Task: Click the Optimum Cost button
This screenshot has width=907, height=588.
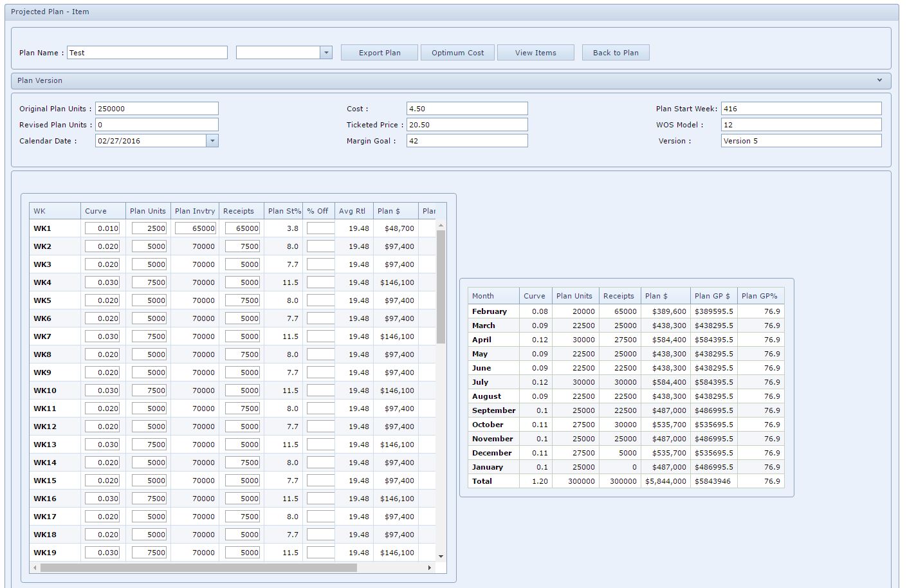Action: [457, 53]
